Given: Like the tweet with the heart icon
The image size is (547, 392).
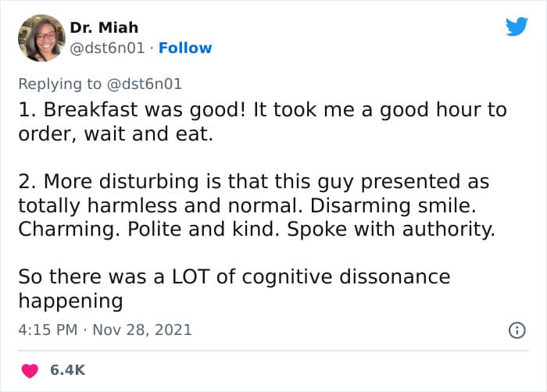Looking at the screenshot, I should point(30,370).
